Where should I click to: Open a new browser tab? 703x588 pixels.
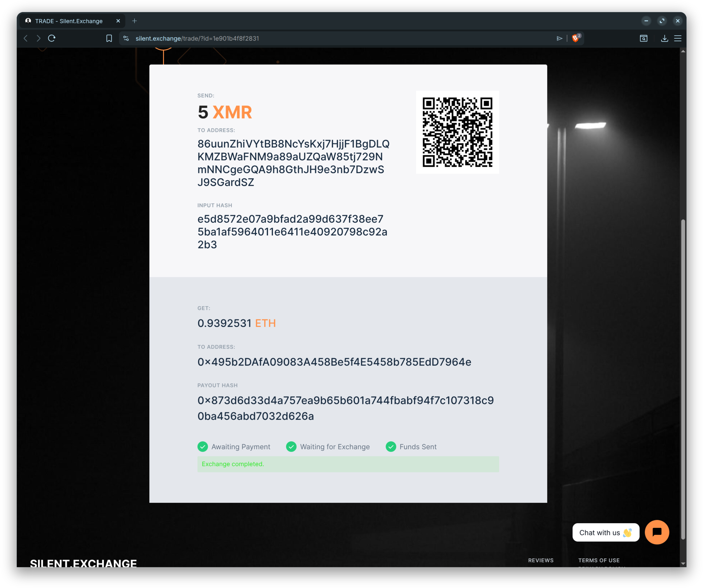135,21
